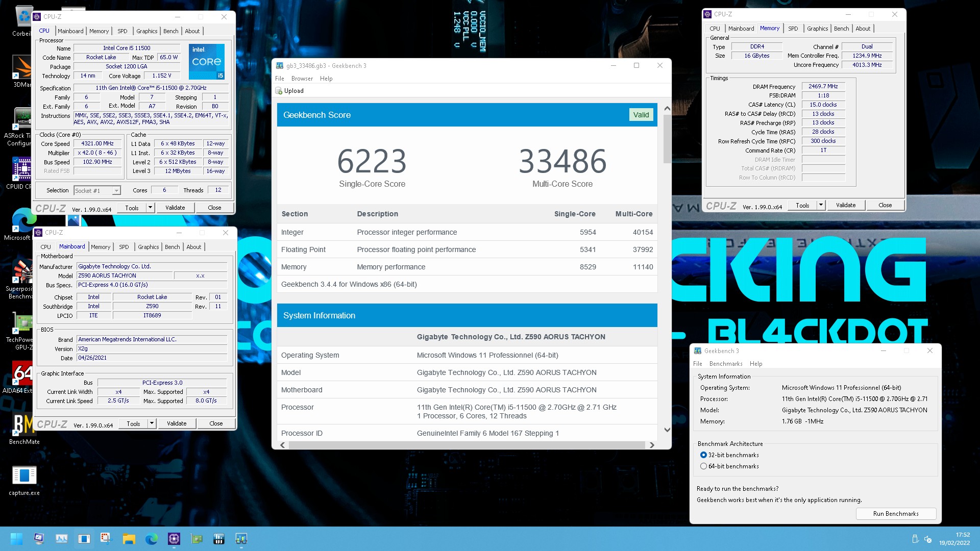Click the Core Speed 4321.00 MHz field
The height and width of the screenshot is (551, 980).
coord(97,144)
